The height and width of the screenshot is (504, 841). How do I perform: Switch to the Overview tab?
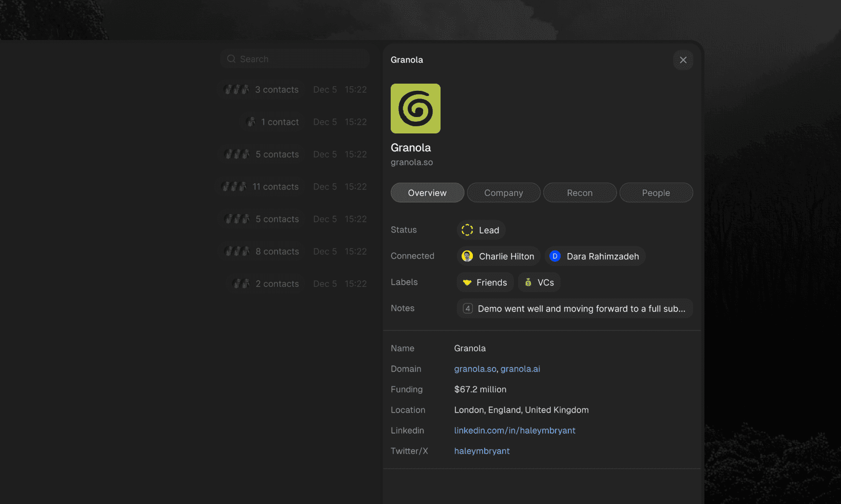pos(427,192)
